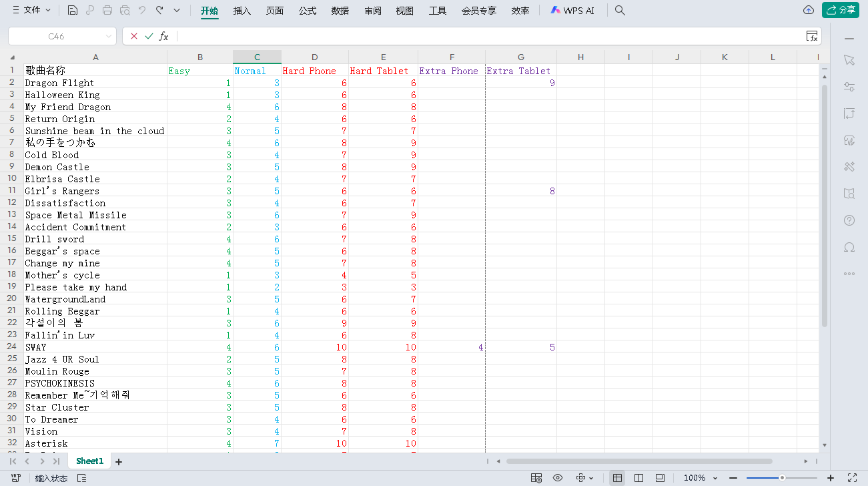Open WPS AI
Viewport: 868px width, 486px height.
[x=572, y=11]
